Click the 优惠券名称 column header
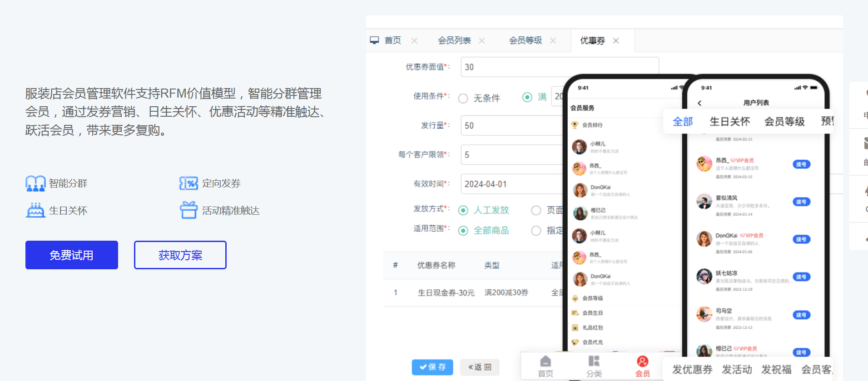This screenshot has width=868, height=381. [436, 265]
